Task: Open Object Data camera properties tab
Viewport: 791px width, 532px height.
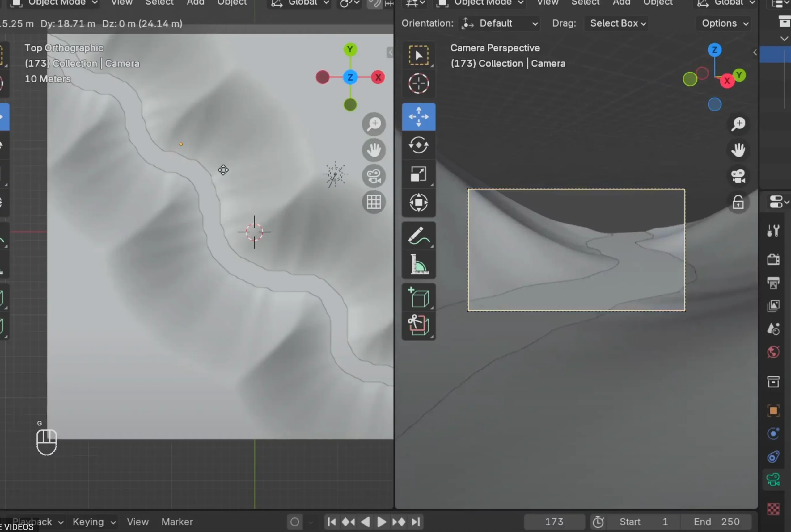Action: 773,480
